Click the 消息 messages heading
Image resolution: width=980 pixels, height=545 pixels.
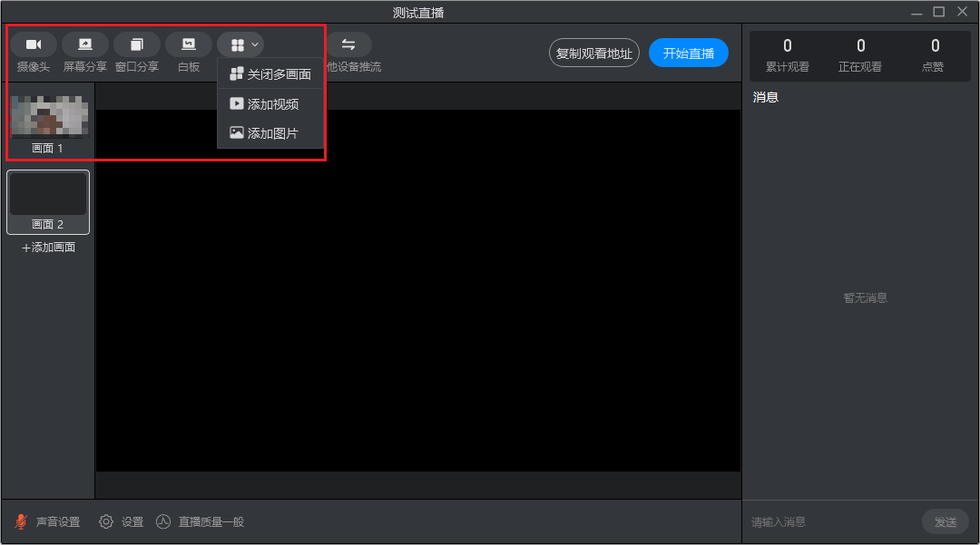click(766, 97)
